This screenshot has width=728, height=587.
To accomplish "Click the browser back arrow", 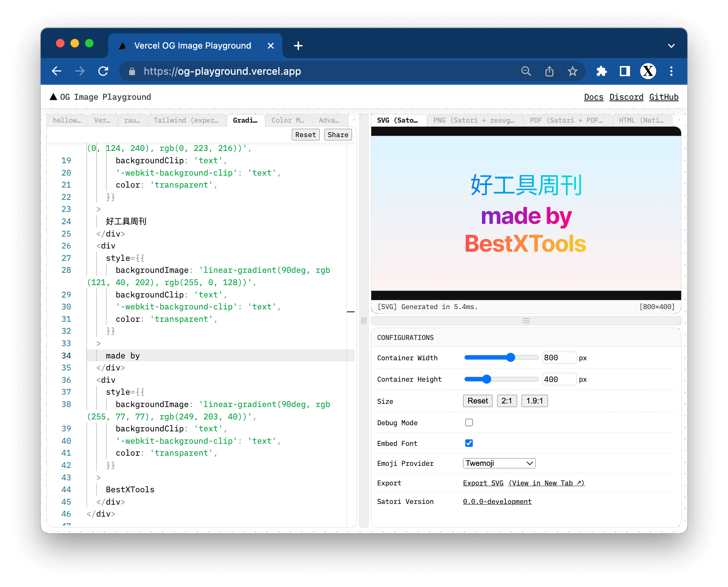I will click(57, 71).
